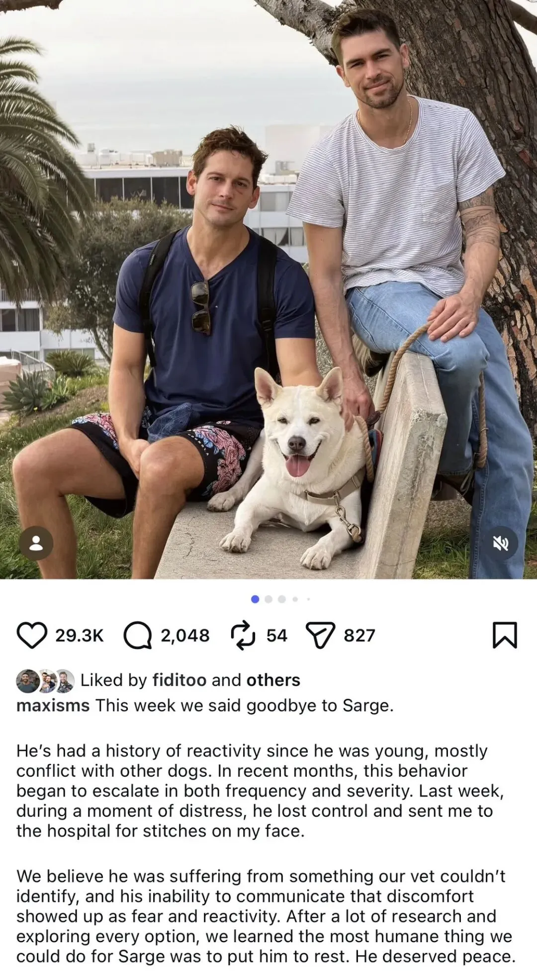
Task: View others who liked the post
Action: click(x=273, y=680)
